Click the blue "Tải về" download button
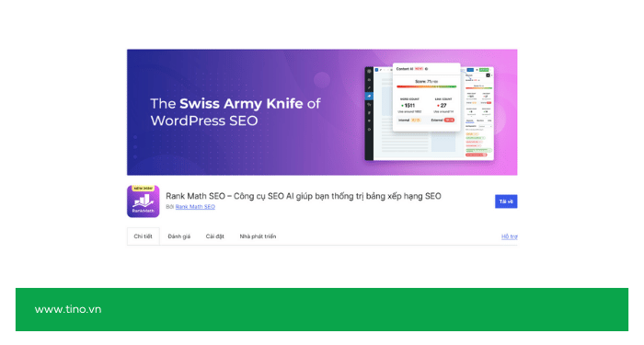 (506, 201)
